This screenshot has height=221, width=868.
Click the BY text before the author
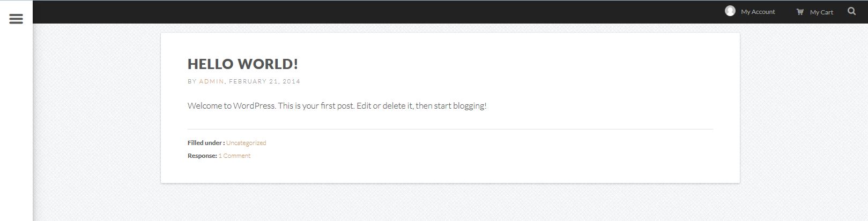click(x=192, y=81)
